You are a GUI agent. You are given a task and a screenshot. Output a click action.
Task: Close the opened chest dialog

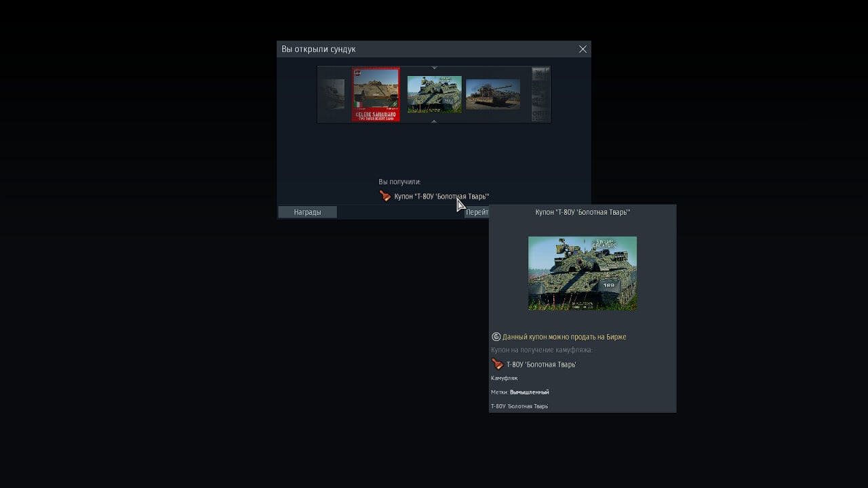point(583,49)
